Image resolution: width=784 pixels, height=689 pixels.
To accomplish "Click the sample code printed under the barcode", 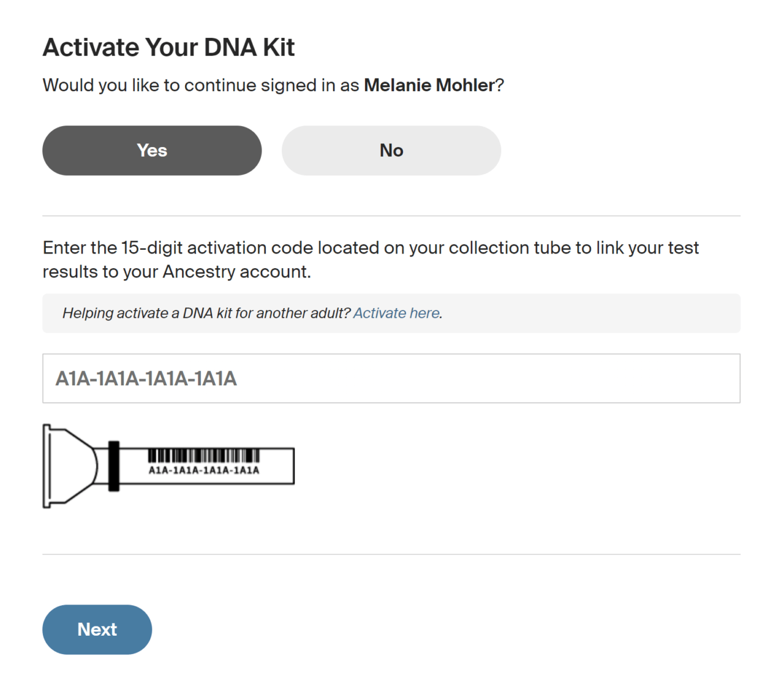I will [203, 471].
